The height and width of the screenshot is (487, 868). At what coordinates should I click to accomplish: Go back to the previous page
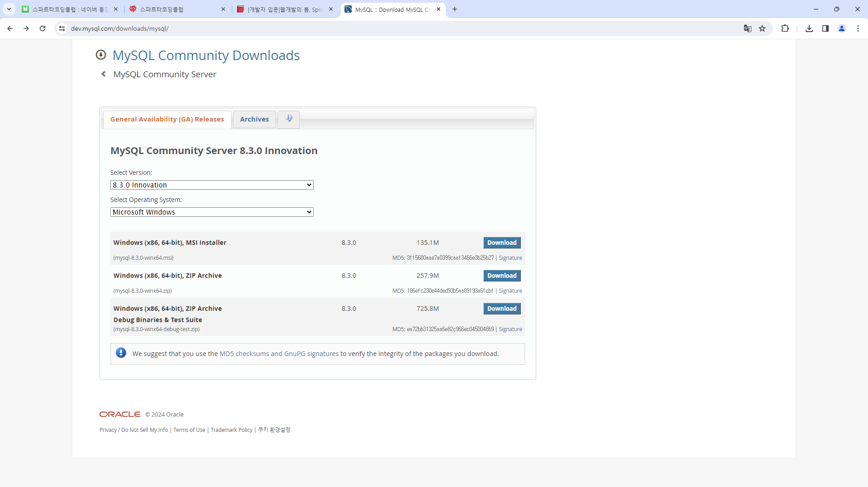pyautogui.click(x=10, y=28)
